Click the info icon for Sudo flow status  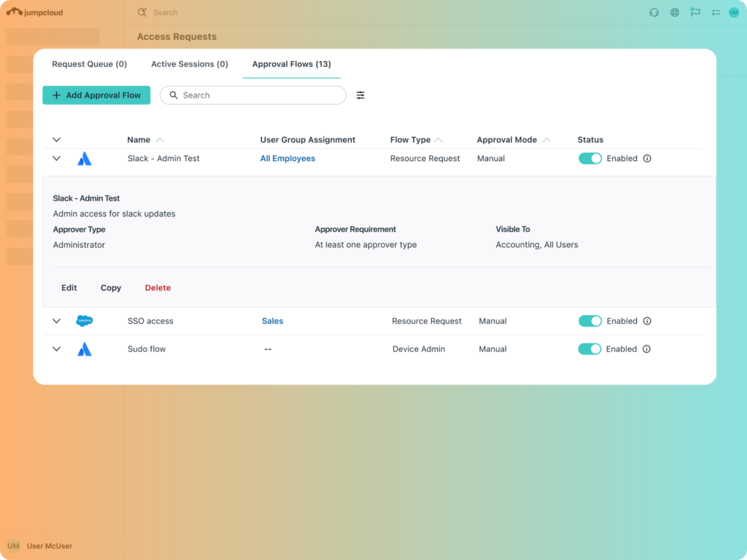pos(646,349)
